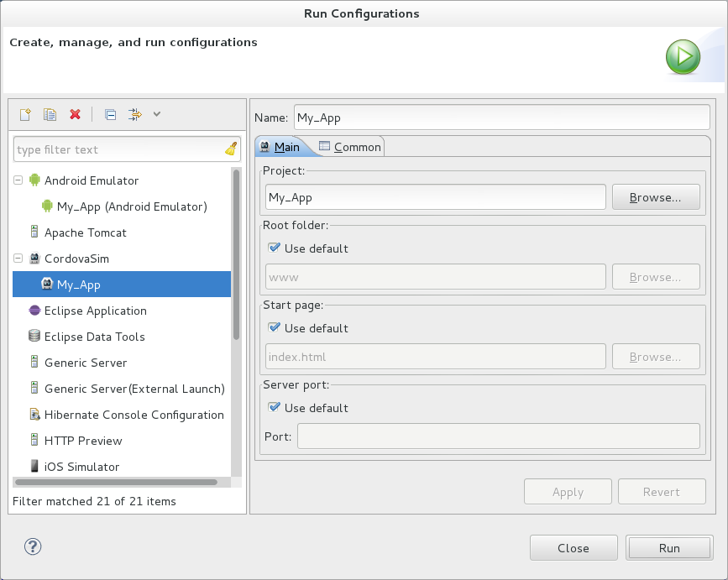Disable Server port Use default checkbox

click(274, 408)
